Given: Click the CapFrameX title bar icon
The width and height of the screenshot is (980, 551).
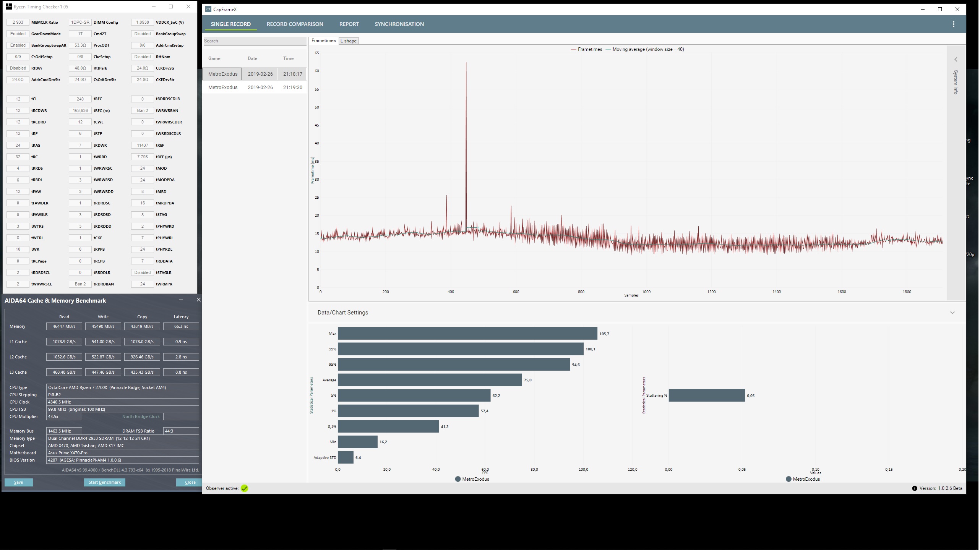Looking at the screenshot, I should [208, 9].
